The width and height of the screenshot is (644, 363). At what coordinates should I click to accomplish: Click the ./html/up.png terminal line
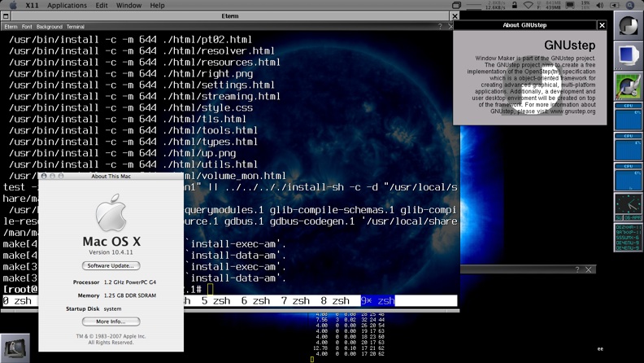[123, 153]
